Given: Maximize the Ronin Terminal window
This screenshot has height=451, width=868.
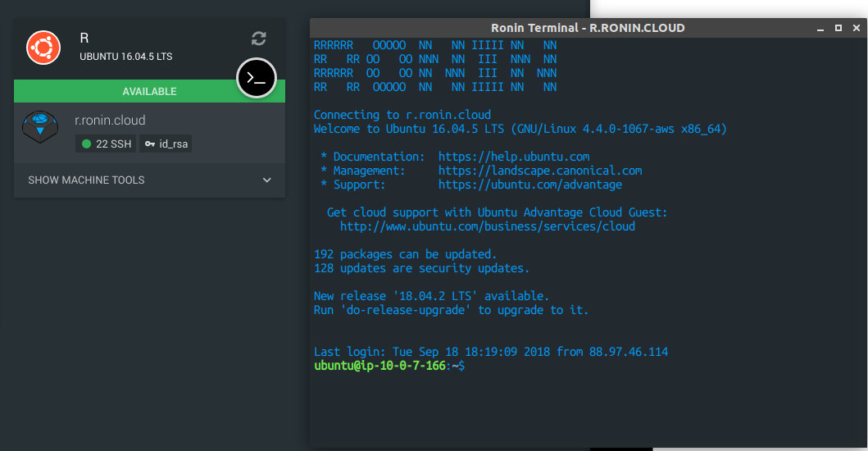Looking at the screenshot, I should coord(838,28).
